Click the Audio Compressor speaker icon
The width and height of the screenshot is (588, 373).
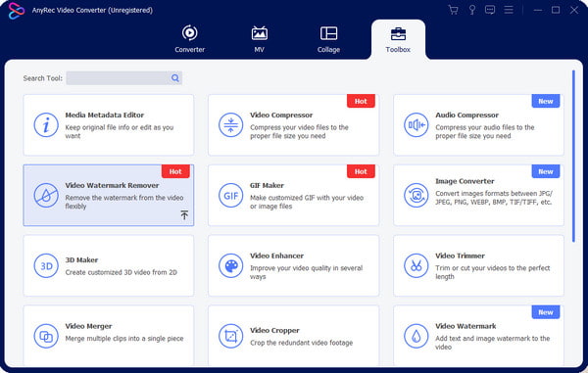tap(416, 124)
